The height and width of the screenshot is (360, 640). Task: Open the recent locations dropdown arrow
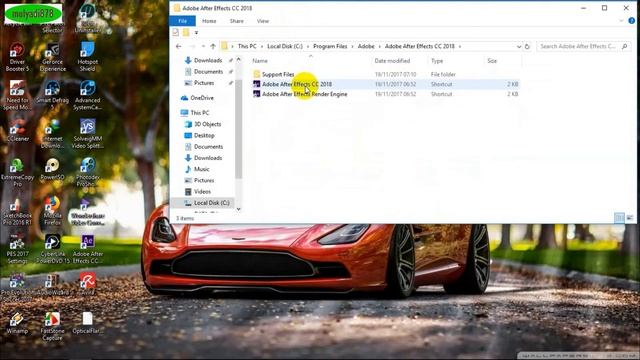(x=203, y=47)
